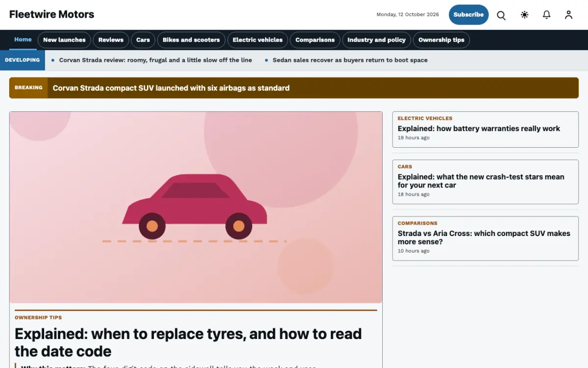Open the New launches section

(64, 40)
